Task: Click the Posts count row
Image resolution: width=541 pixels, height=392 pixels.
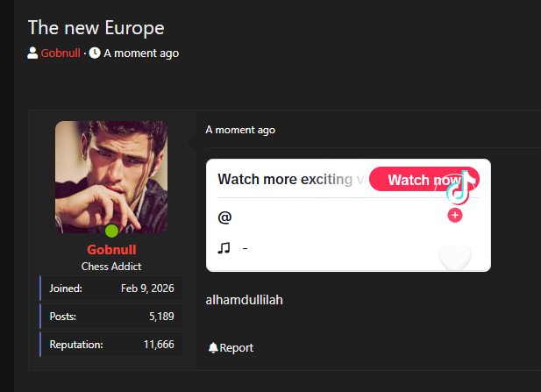Action: [111, 317]
